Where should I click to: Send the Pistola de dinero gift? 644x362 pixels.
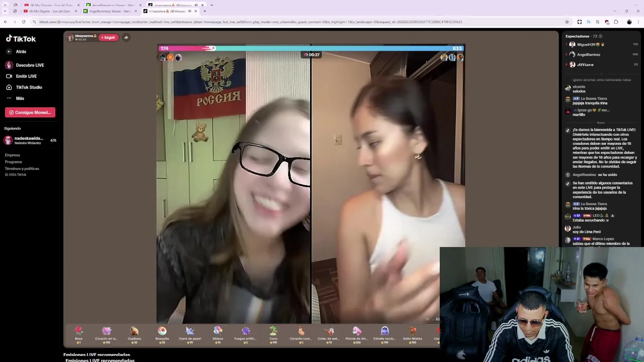(x=357, y=334)
